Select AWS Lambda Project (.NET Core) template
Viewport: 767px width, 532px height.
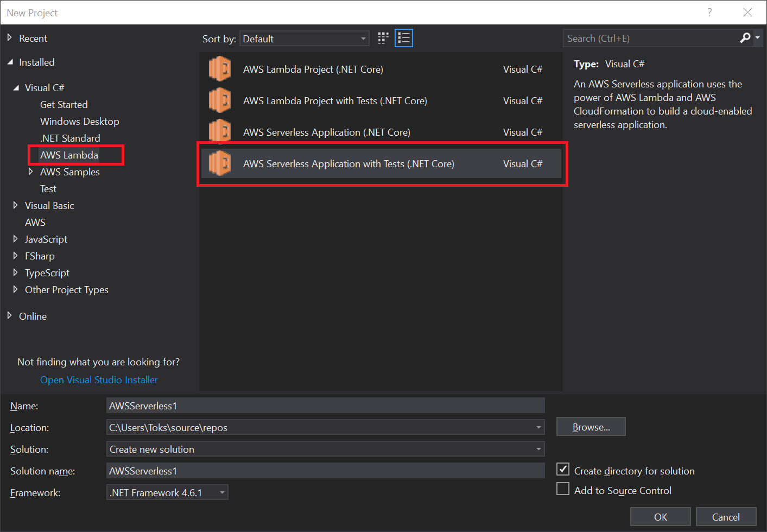[x=381, y=69]
